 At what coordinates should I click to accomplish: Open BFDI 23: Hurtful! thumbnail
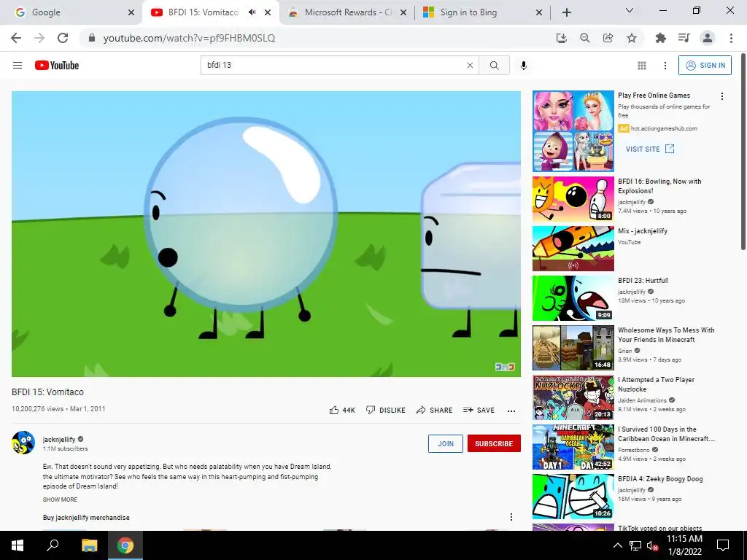tap(573, 298)
